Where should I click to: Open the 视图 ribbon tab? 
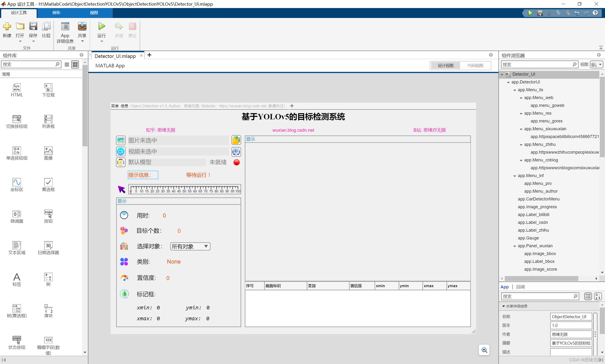tap(94, 13)
